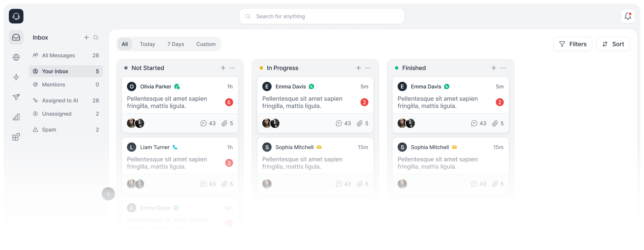The width and height of the screenshot is (644, 250).
Task: Switch to the Today tab
Action: (147, 44)
